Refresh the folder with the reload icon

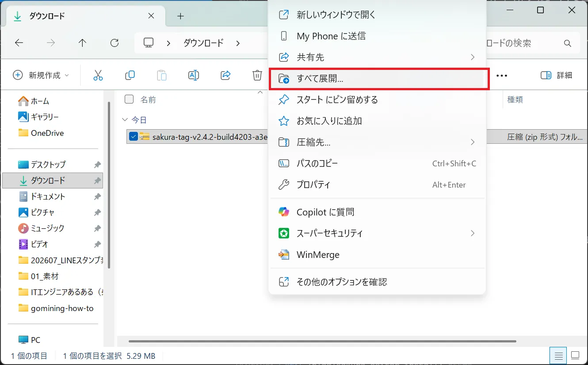(115, 43)
